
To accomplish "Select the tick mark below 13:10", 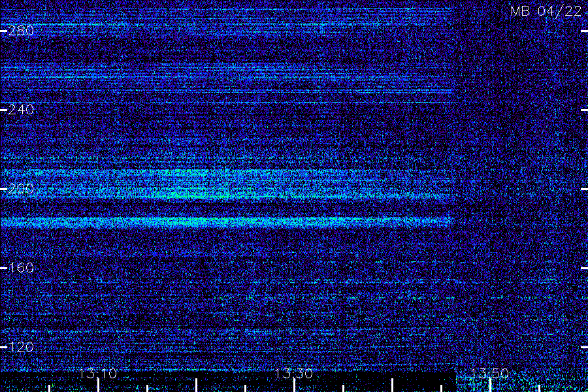I will (x=98, y=385).
